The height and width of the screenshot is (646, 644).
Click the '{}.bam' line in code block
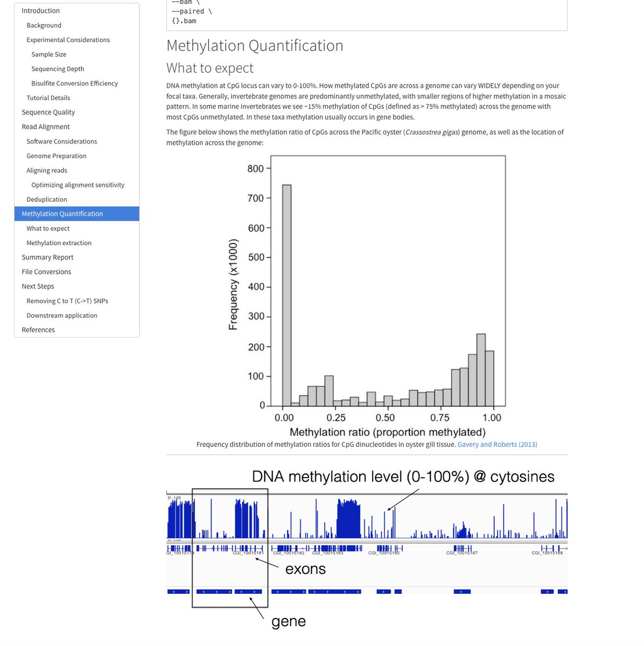point(184,21)
